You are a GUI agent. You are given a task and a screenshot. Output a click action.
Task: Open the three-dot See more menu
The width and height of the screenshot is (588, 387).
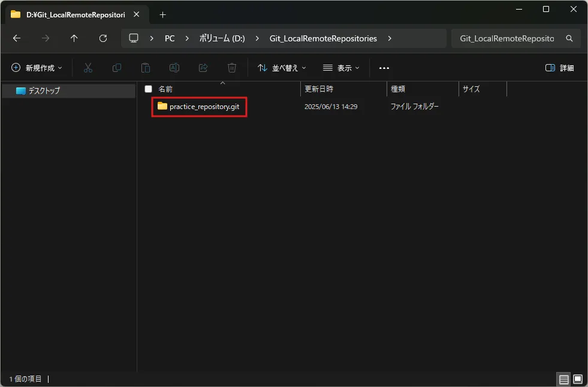pos(384,68)
